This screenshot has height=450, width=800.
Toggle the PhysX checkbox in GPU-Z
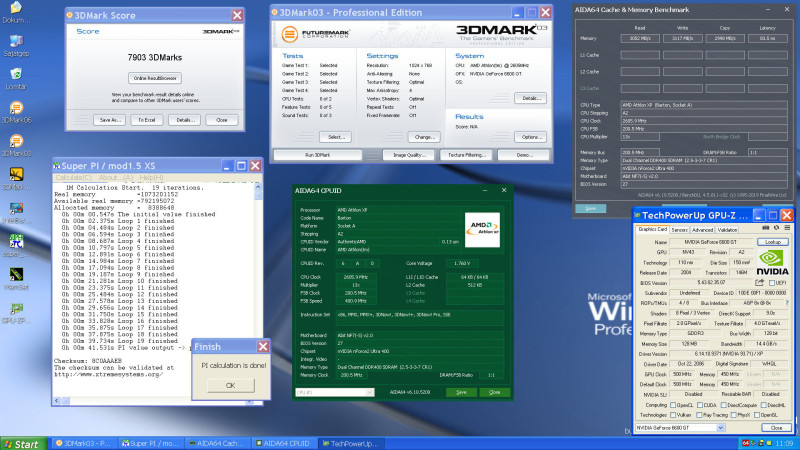[x=734, y=415]
